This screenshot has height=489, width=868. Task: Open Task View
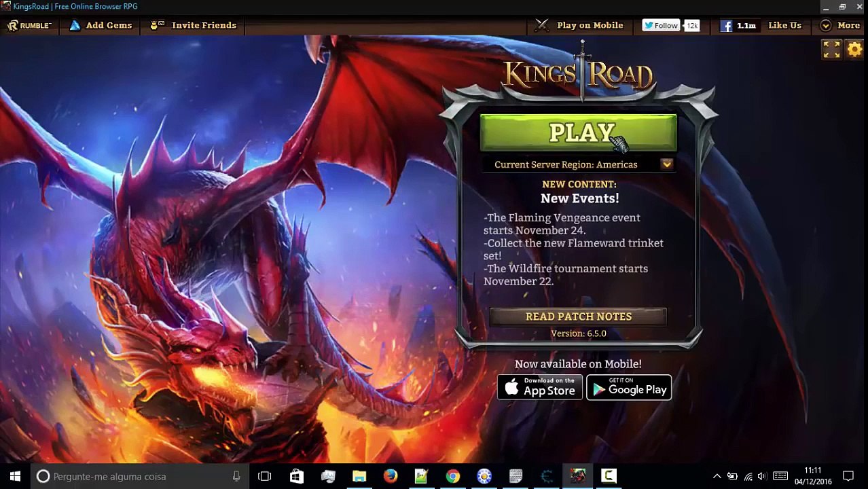(x=265, y=476)
